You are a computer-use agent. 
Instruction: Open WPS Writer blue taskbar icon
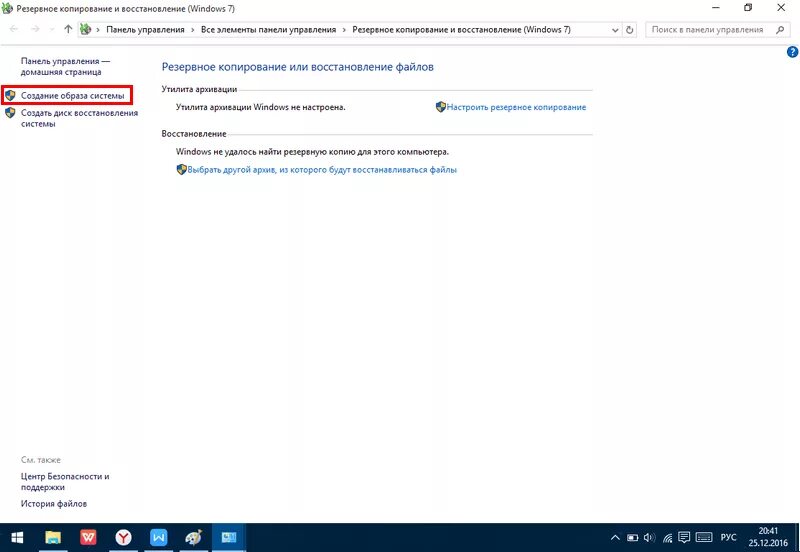pos(159,537)
